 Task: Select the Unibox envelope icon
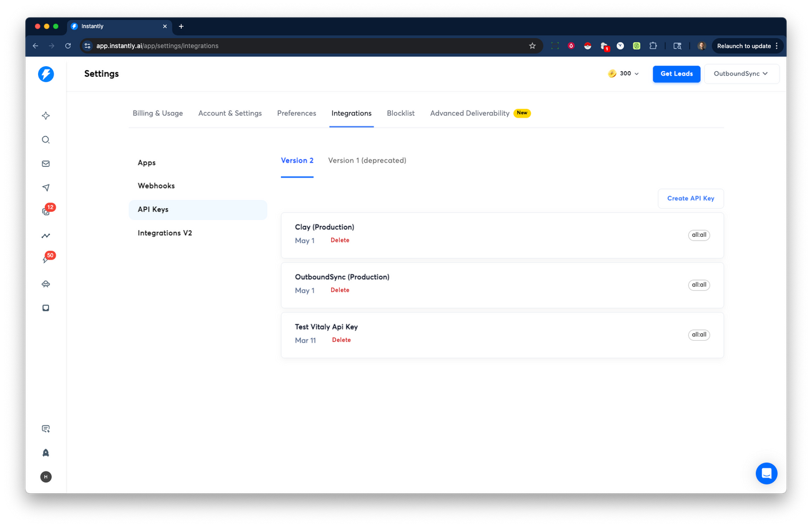point(46,163)
